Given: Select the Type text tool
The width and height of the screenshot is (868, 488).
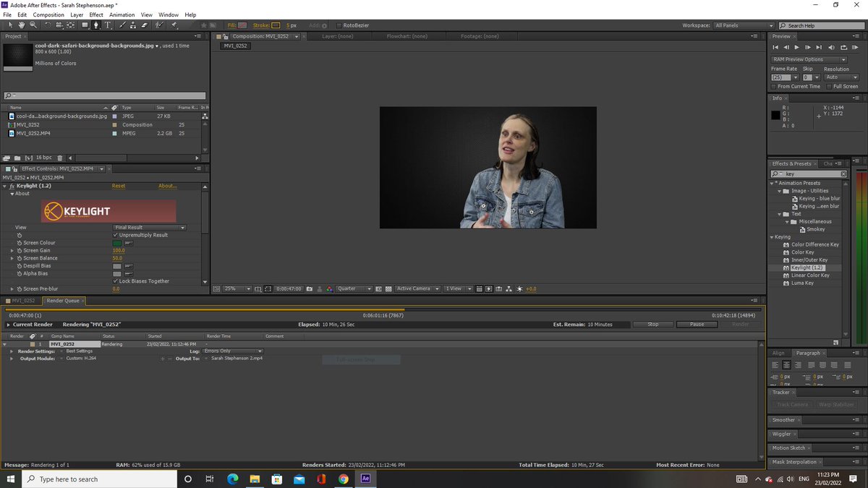Looking at the screenshot, I should 108,25.
